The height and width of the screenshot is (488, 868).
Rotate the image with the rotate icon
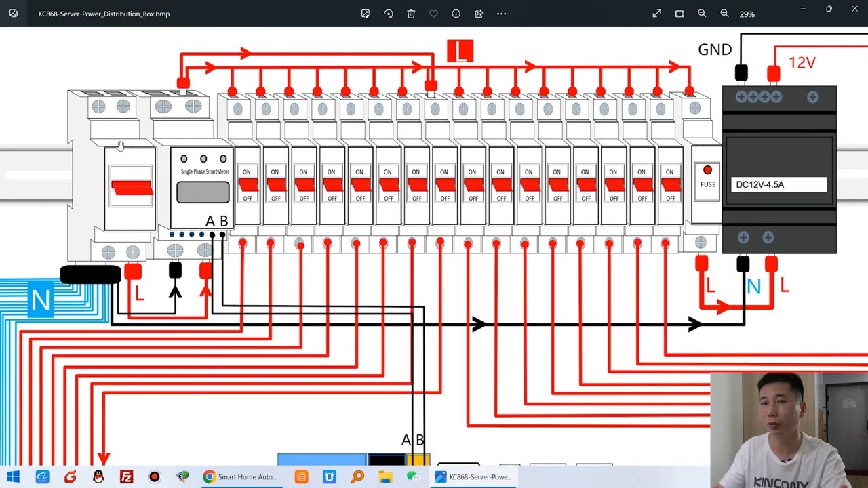(x=389, y=14)
